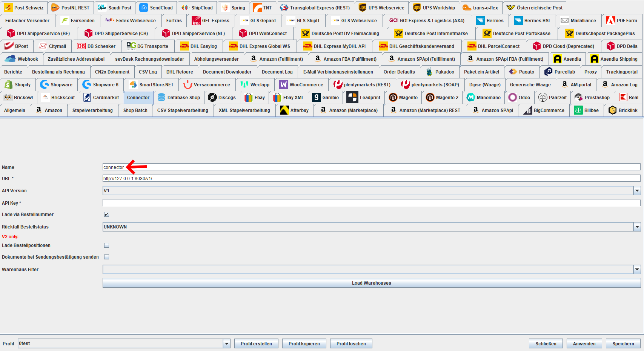Image resolution: width=644 pixels, height=351 pixels.
Task: Select the Leadprint tab icon
Action: [352, 97]
